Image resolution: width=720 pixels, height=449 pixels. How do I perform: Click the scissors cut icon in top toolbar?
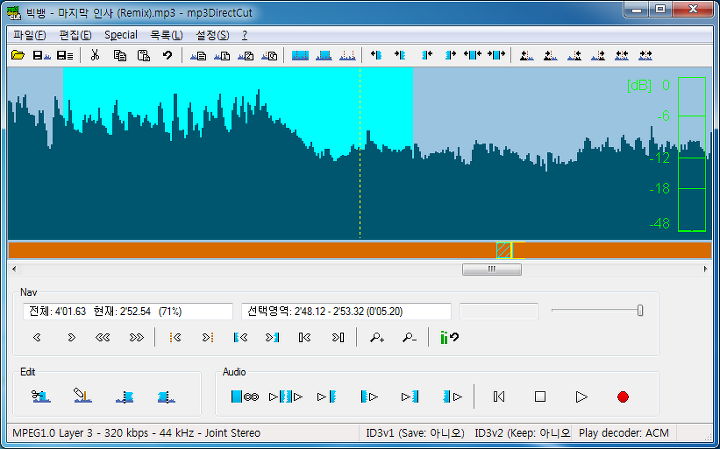[95, 56]
